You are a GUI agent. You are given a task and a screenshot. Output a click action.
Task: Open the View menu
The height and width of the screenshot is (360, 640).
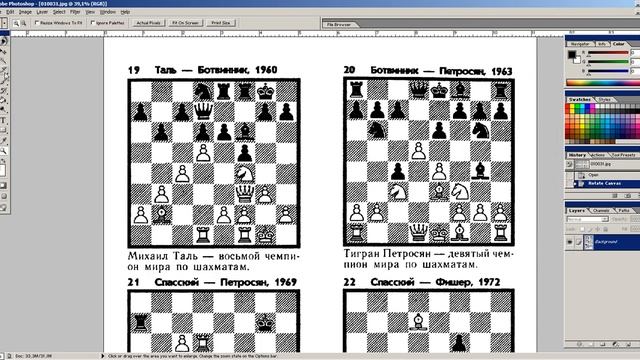click(x=90, y=12)
